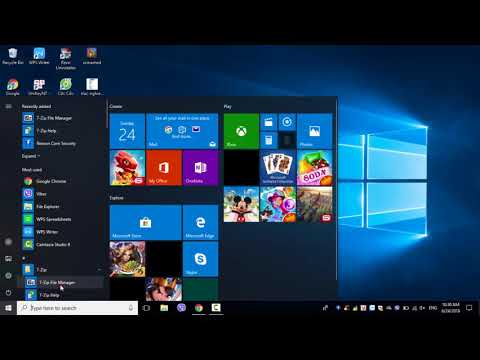Open the Microsoft Edge tile
The image size is (480, 360).
[x=200, y=222]
